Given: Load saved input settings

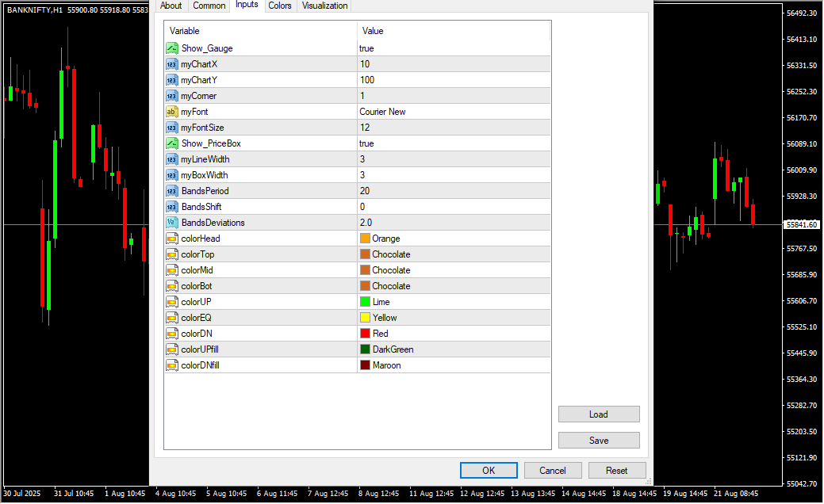Looking at the screenshot, I should [598, 414].
